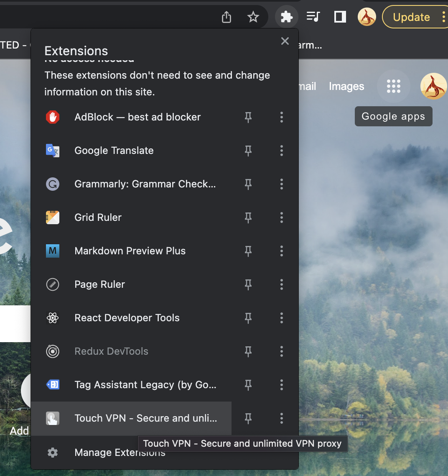
Task: Click the Share page icon
Action: pos(226,17)
